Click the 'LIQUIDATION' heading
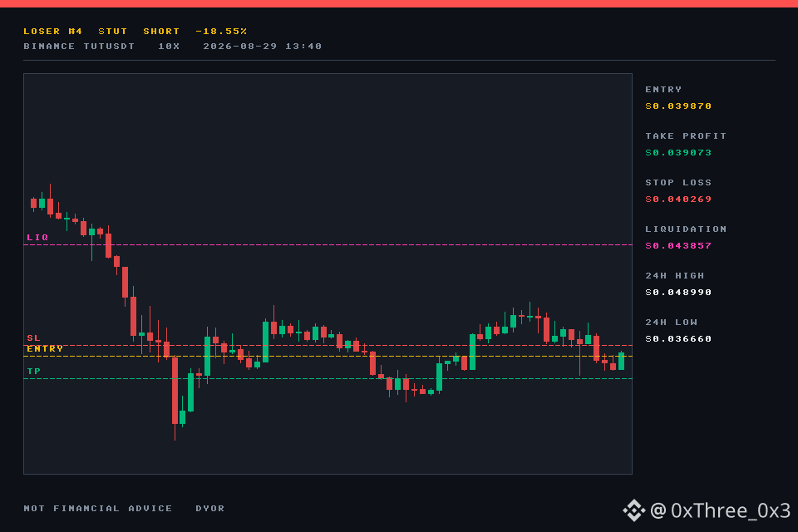The width and height of the screenshot is (798, 532). 686,229
